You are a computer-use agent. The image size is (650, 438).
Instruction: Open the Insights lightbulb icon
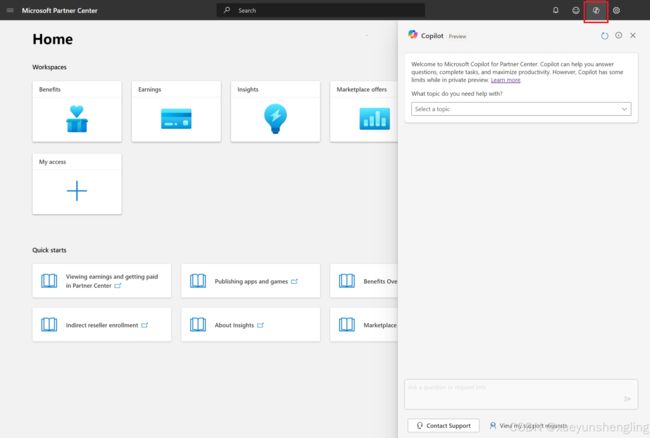pos(275,119)
